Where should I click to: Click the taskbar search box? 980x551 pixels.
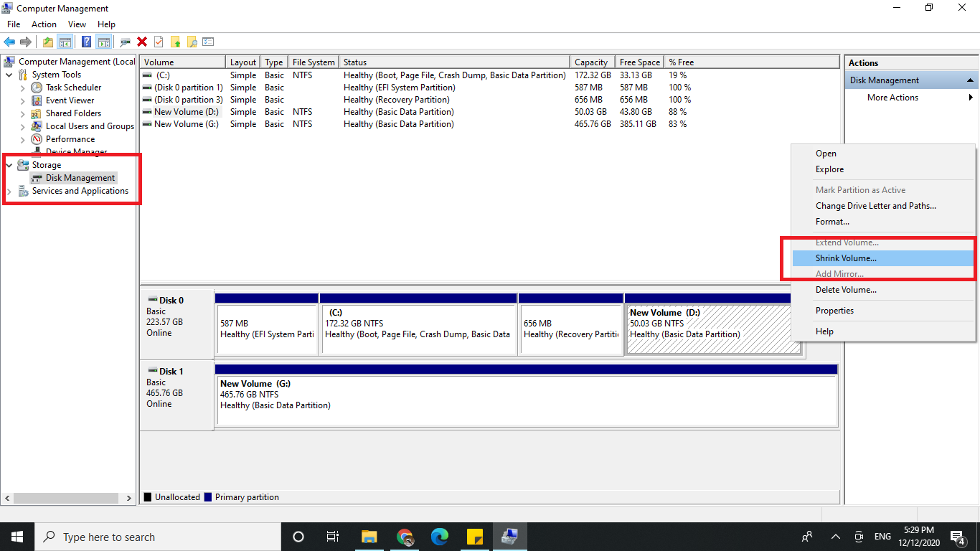(x=158, y=537)
